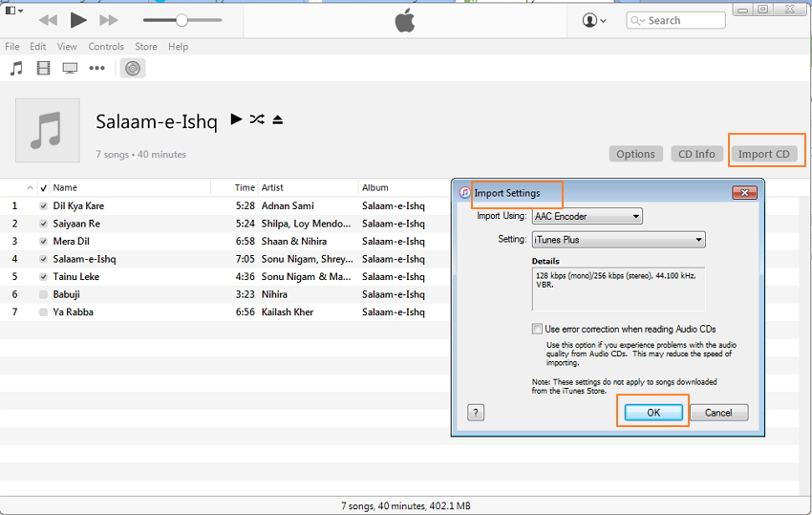Skip to the next track with the forward button
Image resolution: width=812 pixels, height=515 pixels.
pos(109,20)
